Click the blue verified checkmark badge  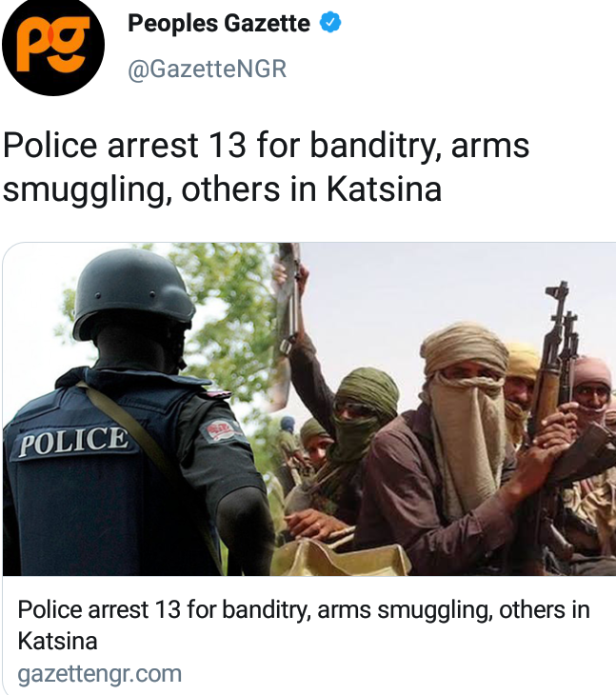330,23
